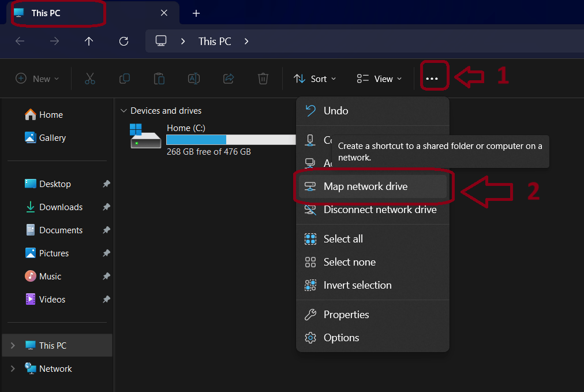The width and height of the screenshot is (584, 392).
Task: Open the Sort dropdown
Action: (x=315, y=79)
